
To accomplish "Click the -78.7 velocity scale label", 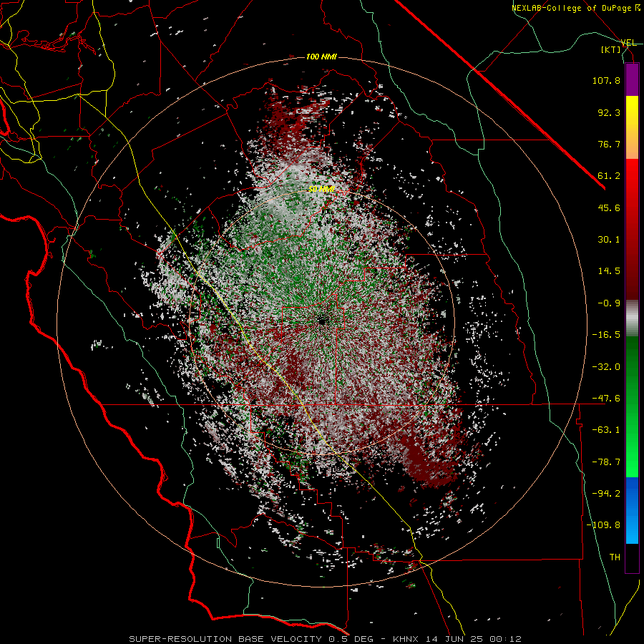I will 606,462.
